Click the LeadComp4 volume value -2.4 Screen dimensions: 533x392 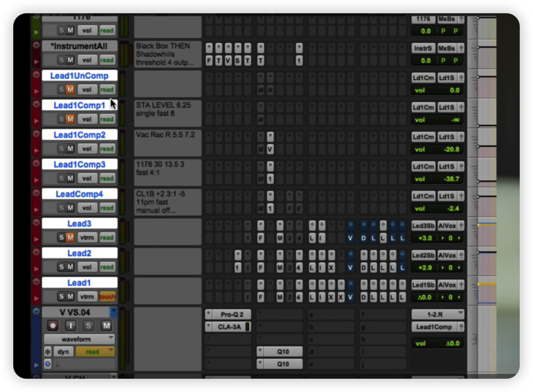(x=453, y=209)
